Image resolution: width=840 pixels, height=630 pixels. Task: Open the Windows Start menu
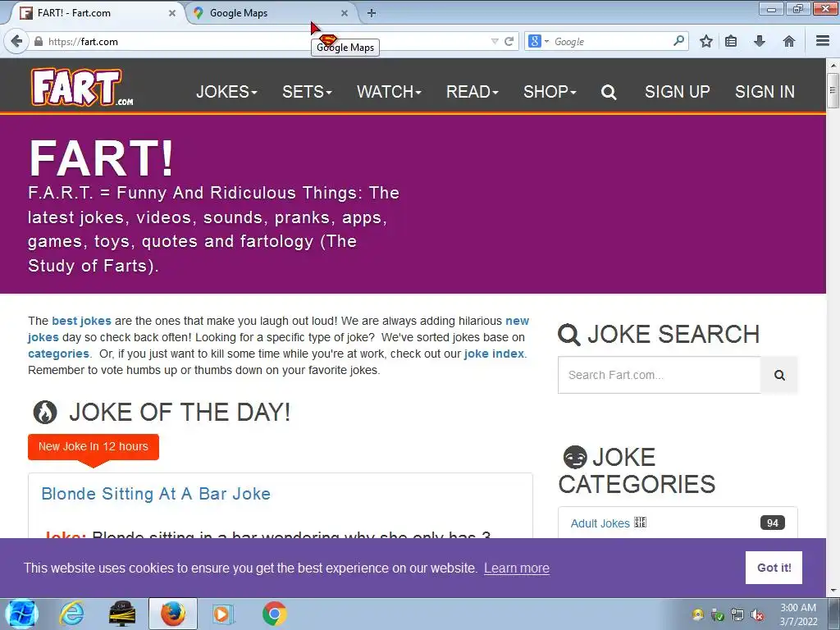click(x=21, y=614)
